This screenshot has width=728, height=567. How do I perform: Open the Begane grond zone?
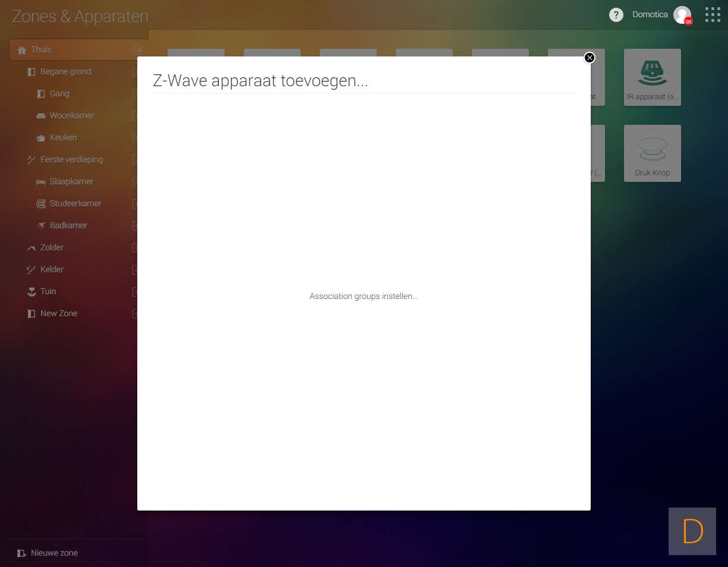point(65,72)
